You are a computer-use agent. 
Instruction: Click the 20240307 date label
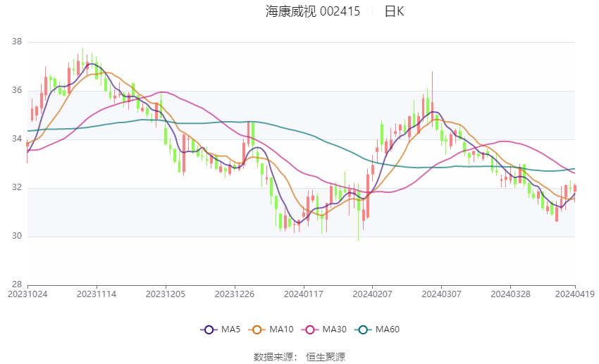tap(441, 293)
